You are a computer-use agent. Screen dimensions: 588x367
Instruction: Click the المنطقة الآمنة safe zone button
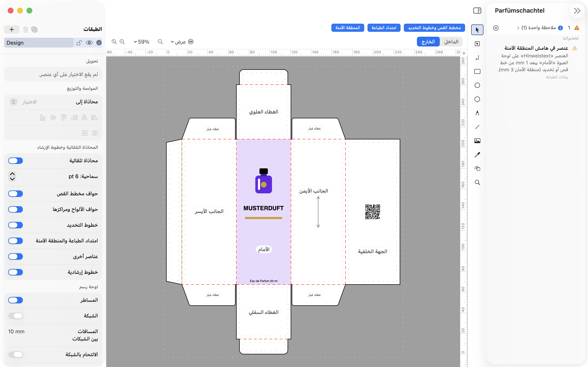pos(347,28)
